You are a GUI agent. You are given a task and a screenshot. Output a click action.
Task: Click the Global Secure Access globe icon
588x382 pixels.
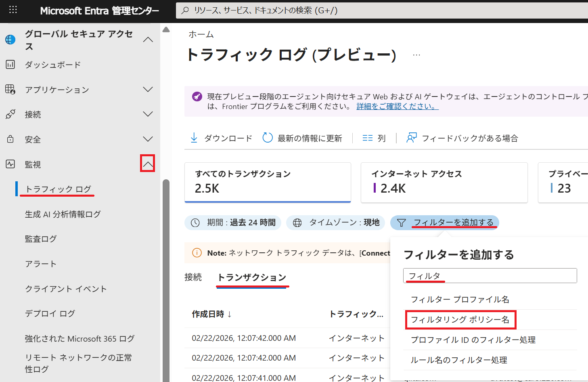tap(10, 40)
